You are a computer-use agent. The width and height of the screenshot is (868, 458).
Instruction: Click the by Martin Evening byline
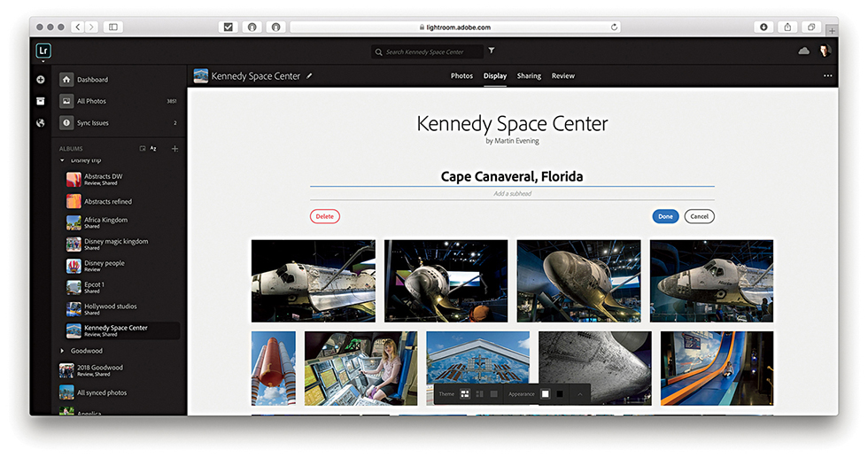point(512,141)
